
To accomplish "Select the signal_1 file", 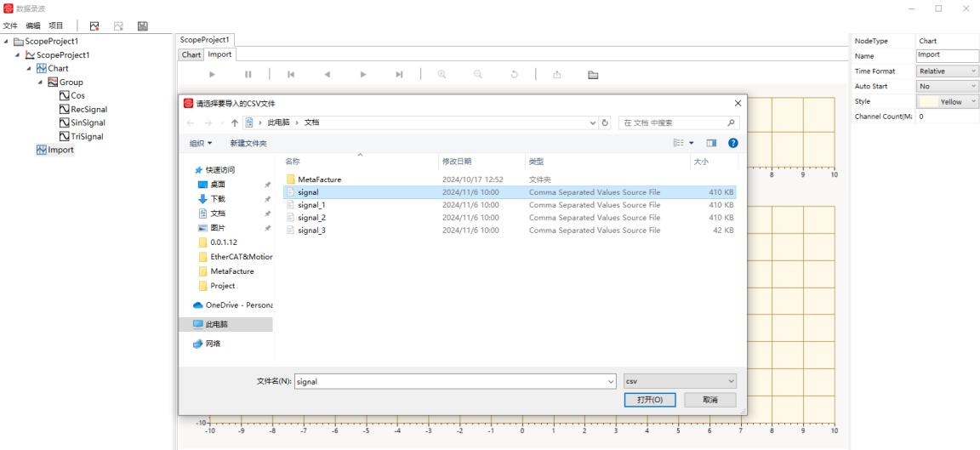I will (x=510, y=205).
